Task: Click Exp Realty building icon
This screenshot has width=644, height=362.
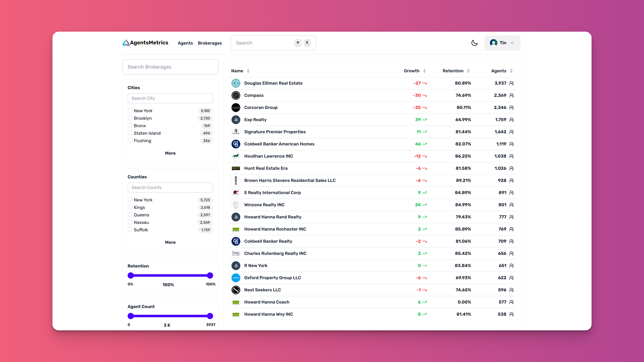Action: (236, 120)
